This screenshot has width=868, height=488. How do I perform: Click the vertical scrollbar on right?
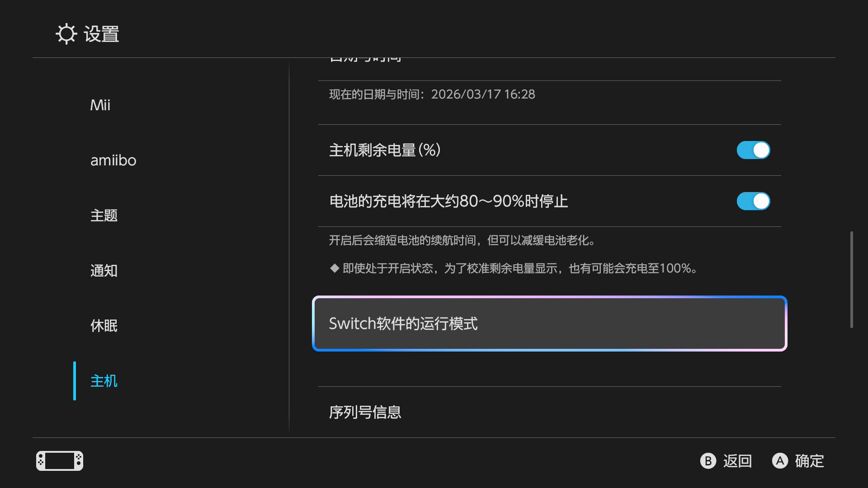pyautogui.click(x=851, y=279)
